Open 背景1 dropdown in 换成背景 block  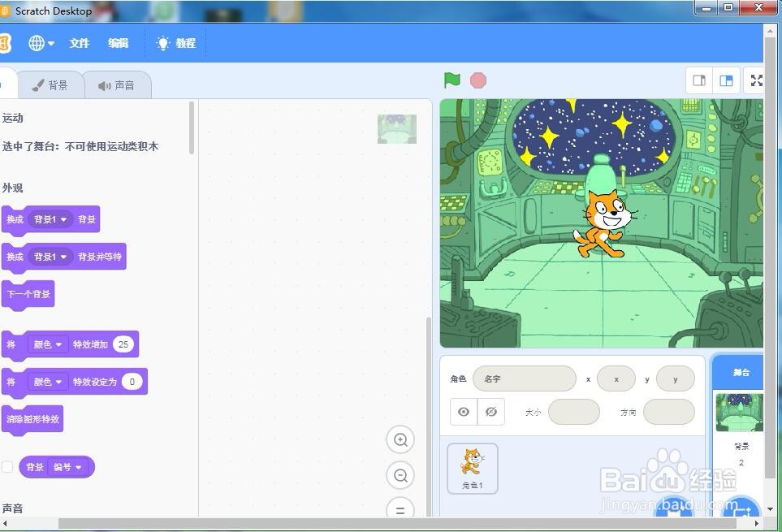50,219
